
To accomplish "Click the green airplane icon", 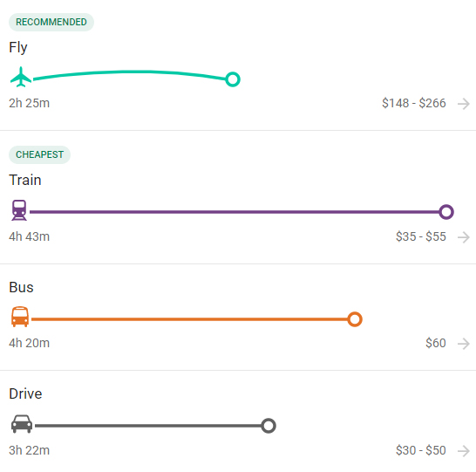I will pos(21,77).
